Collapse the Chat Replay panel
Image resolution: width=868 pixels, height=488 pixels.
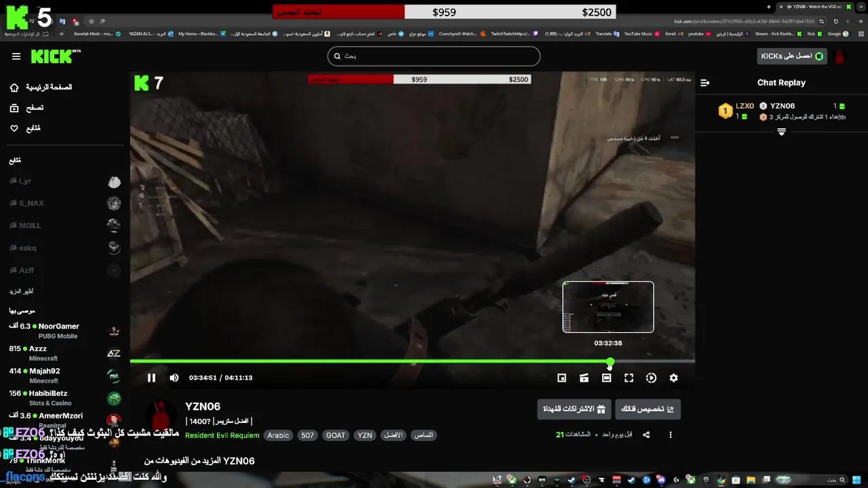(x=705, y=83)
